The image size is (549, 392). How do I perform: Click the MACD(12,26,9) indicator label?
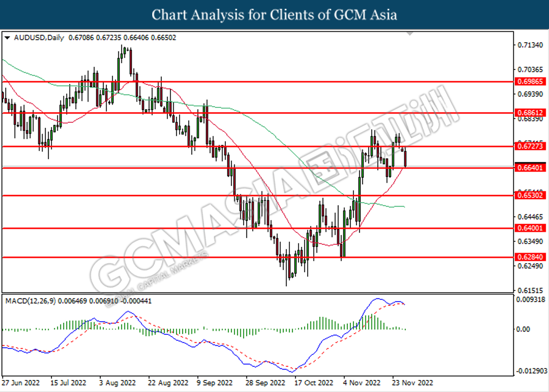point(31,301)
